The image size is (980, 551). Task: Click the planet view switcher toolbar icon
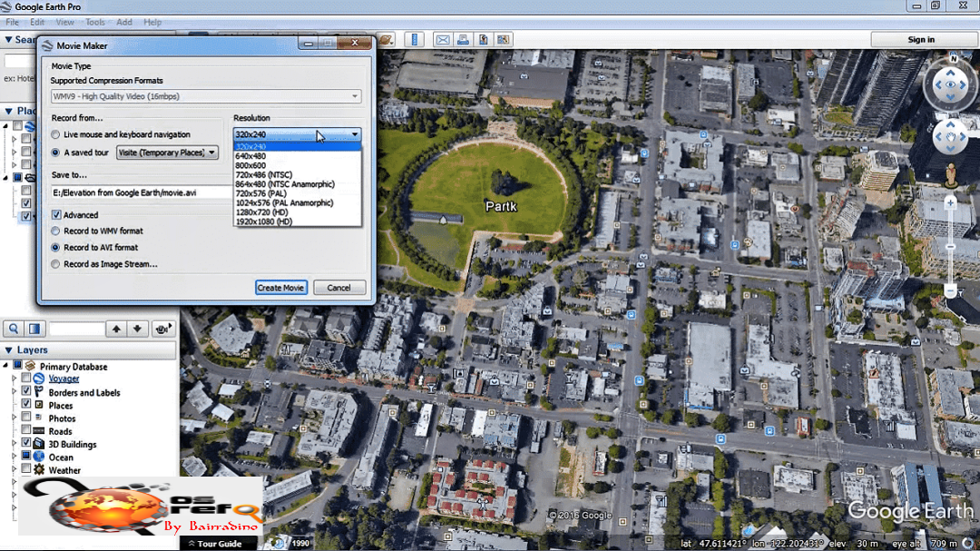(386, 40)
